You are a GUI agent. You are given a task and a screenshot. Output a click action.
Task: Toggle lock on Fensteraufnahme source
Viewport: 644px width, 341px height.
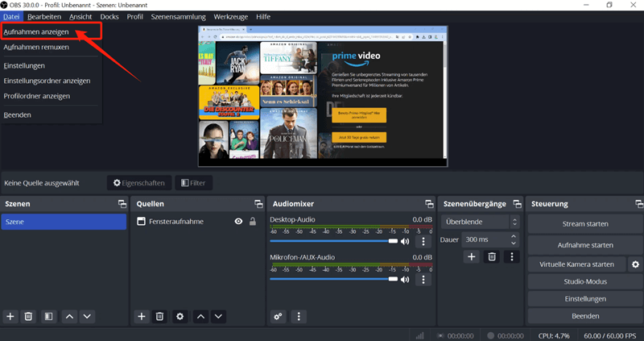(x=253, y=222)
